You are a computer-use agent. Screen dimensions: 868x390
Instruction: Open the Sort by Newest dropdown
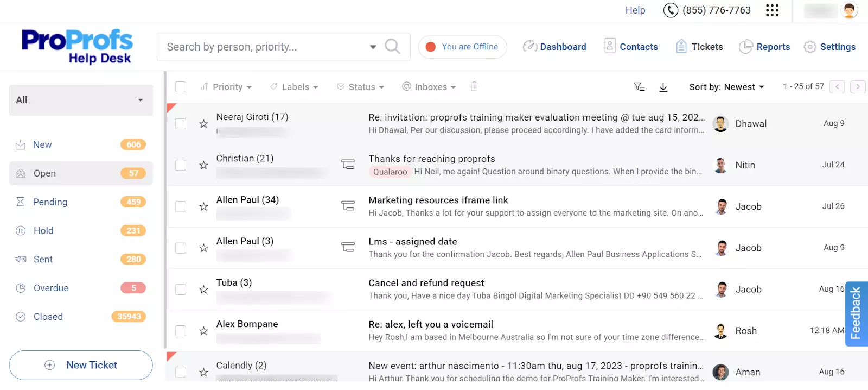click(x=726, y=87)
